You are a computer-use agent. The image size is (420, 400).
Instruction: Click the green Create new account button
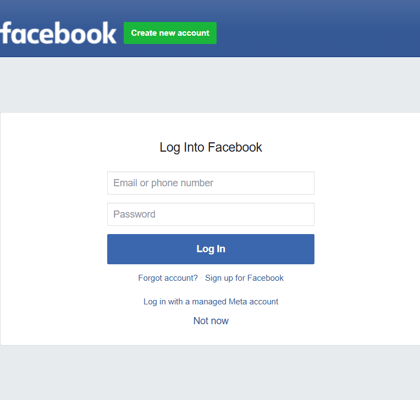[170, 33]
